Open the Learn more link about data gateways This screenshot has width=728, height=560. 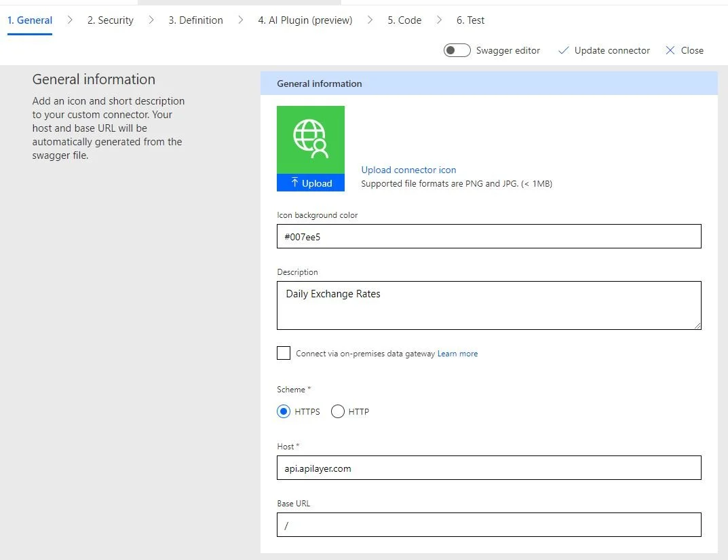coord(457,354)
